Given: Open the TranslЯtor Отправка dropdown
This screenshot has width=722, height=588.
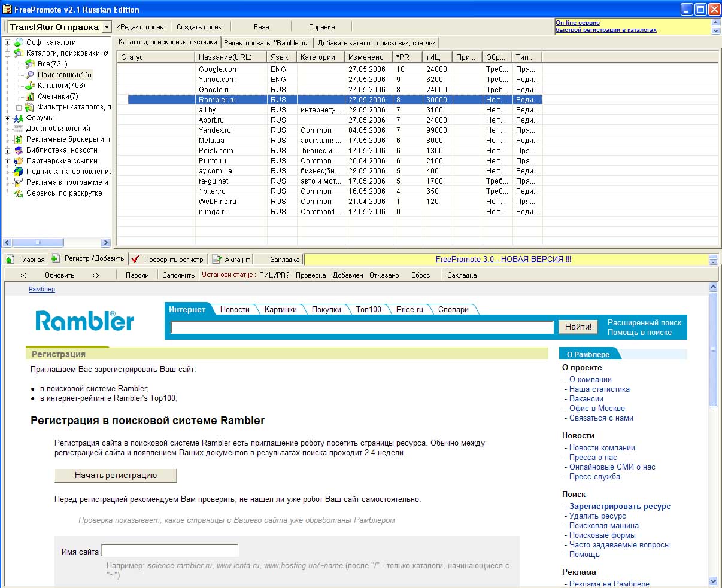Looking at the screenshot, I should tap(107, 27).
